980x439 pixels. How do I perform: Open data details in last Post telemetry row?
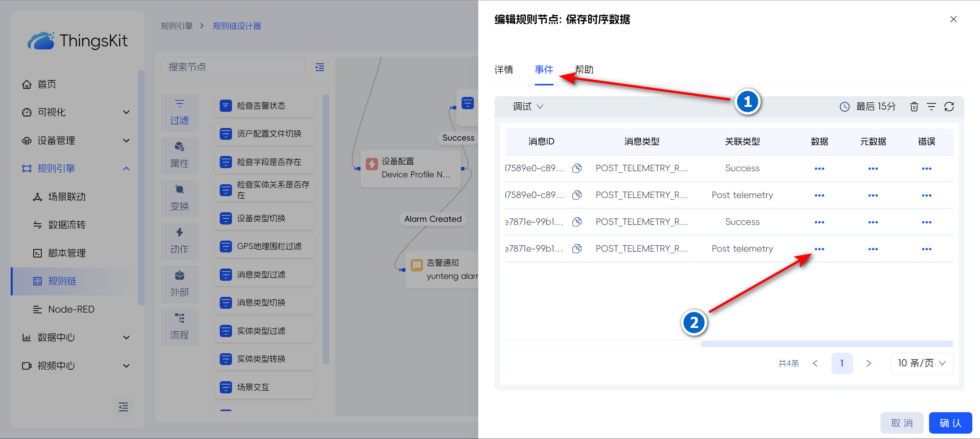(819, 249)
